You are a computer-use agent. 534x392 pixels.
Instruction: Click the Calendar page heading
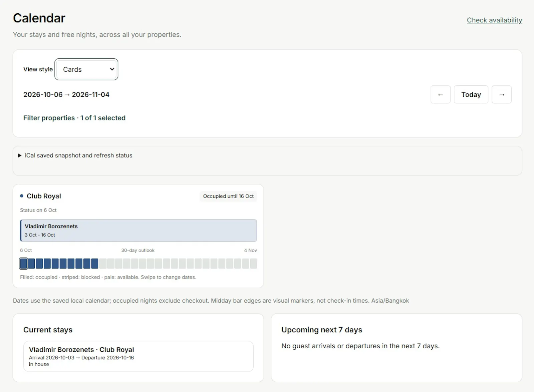click(39, 18)
